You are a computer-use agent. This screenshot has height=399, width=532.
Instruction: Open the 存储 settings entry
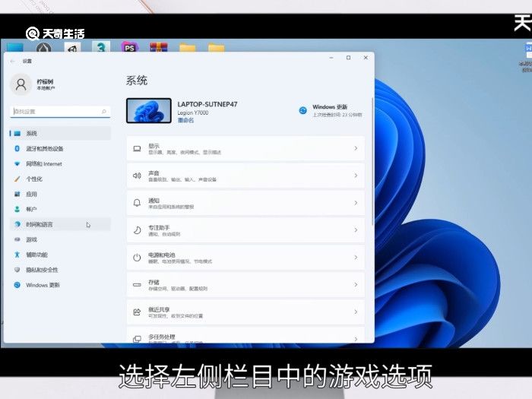pos(245,284)
